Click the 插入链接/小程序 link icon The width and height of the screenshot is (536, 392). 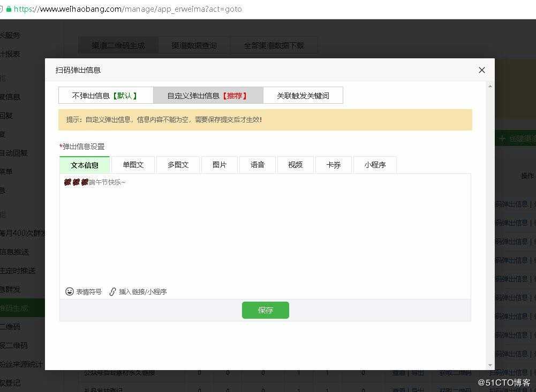(x=112, y=291)
